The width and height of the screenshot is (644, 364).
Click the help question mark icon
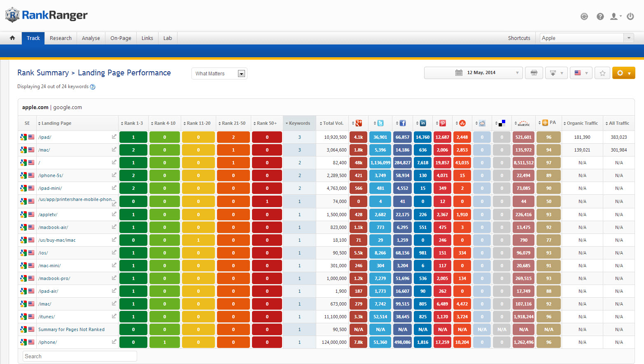pos(600,16)
